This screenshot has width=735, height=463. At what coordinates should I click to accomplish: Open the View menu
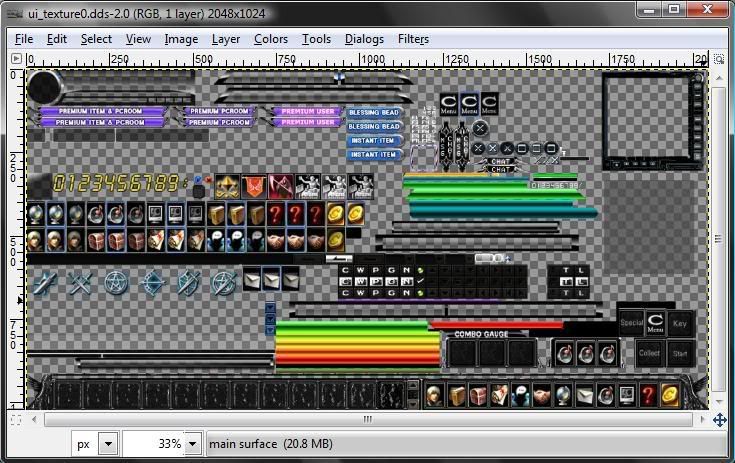138,39
